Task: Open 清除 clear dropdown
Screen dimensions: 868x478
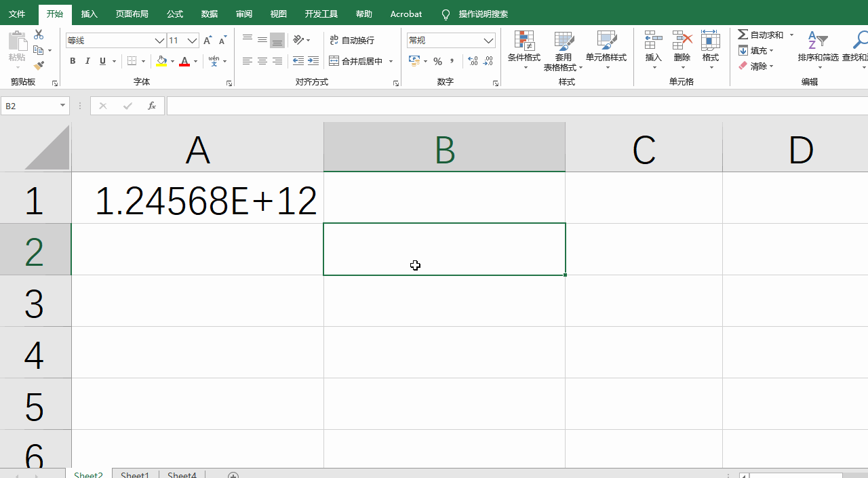Action: tap(756, 66)
